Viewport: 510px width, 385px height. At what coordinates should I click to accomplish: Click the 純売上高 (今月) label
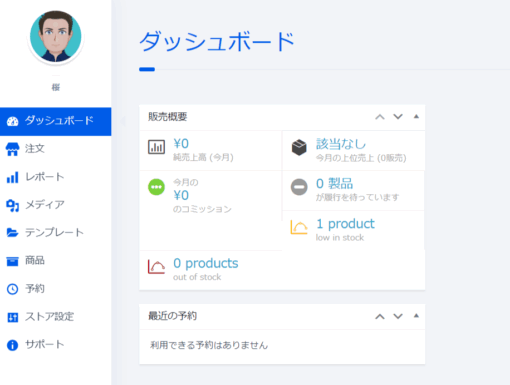click(203, 157)
